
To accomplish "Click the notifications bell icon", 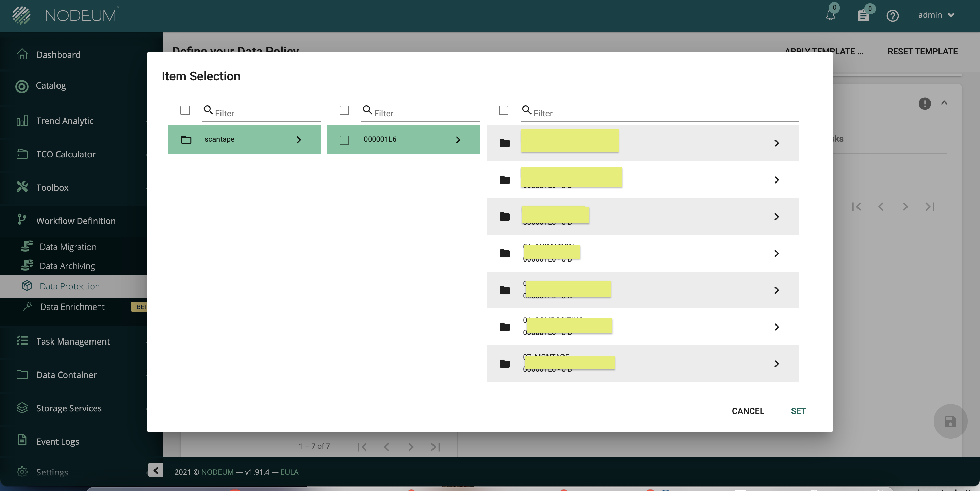I will pos(831,15).
